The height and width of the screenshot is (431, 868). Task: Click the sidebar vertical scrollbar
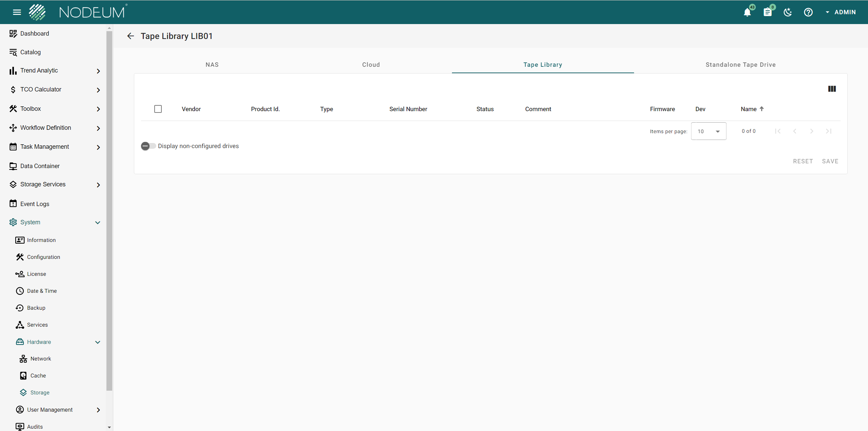tap(109, 210)
